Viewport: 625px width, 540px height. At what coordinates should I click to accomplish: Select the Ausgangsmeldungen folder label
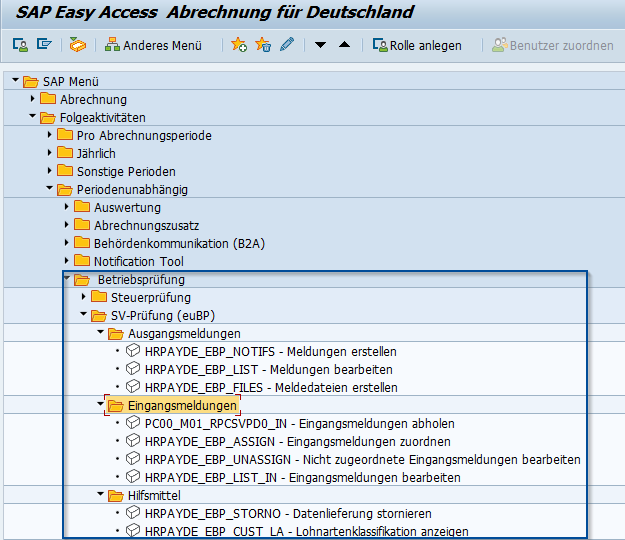[x=184, y=334]
